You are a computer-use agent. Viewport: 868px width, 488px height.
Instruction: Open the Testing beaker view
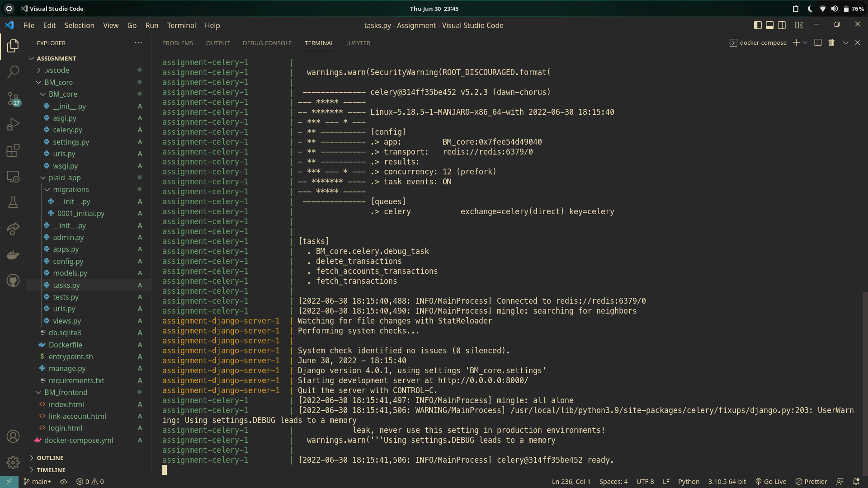(13, 202)
